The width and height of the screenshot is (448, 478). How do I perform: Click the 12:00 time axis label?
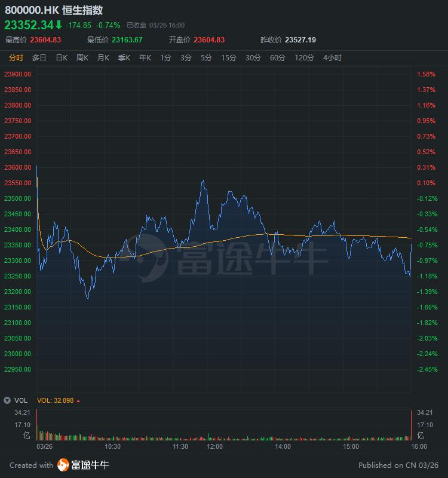pos(215,446)
